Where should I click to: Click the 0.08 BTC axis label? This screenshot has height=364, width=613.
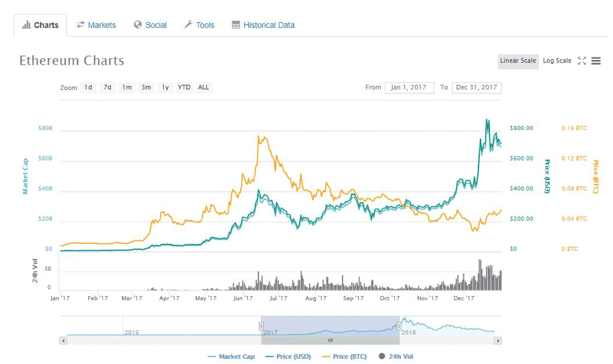(x=574, y=189)
